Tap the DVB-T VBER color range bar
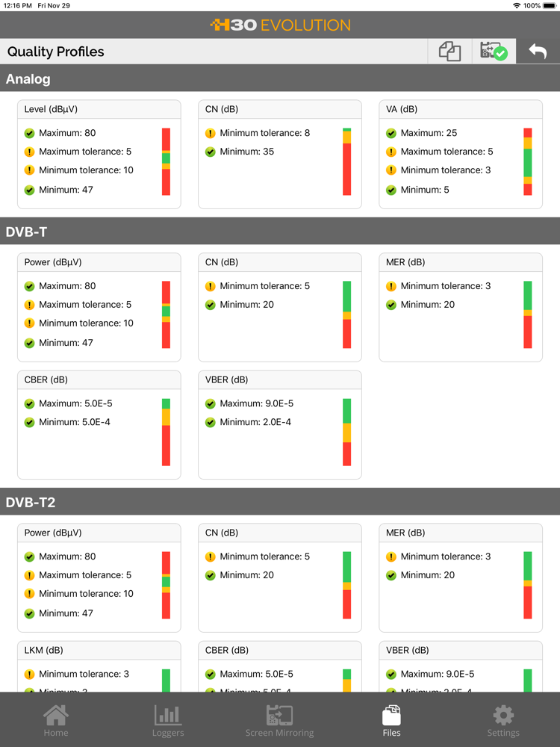The width and height of the screenshot is (560, 747). click(x=346, y=432)
